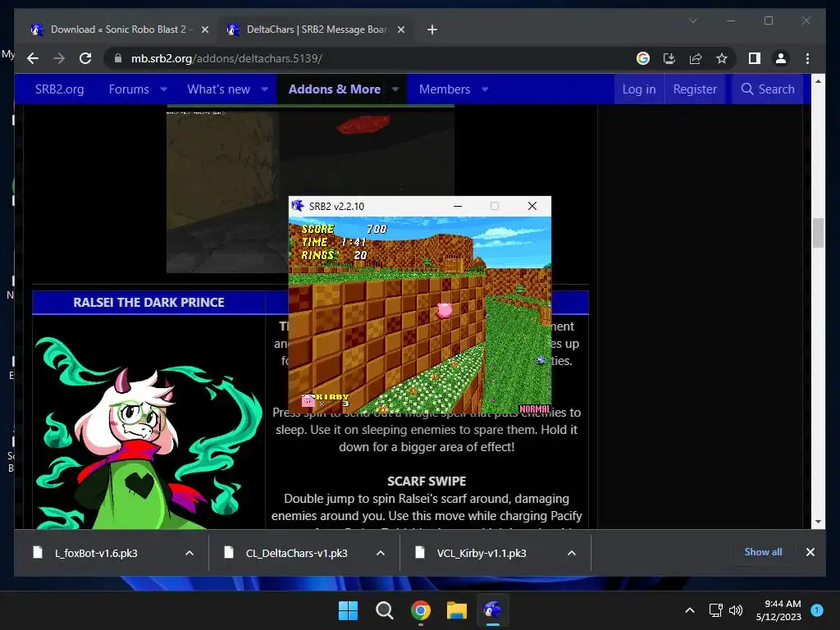
Task: Open the L_foxBot-v1.6.pk3 download
Action: pos(97,553)
